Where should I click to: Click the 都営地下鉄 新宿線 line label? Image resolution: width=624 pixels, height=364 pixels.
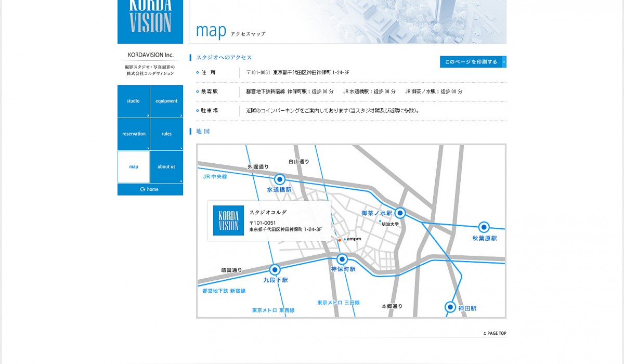[224, 291]
